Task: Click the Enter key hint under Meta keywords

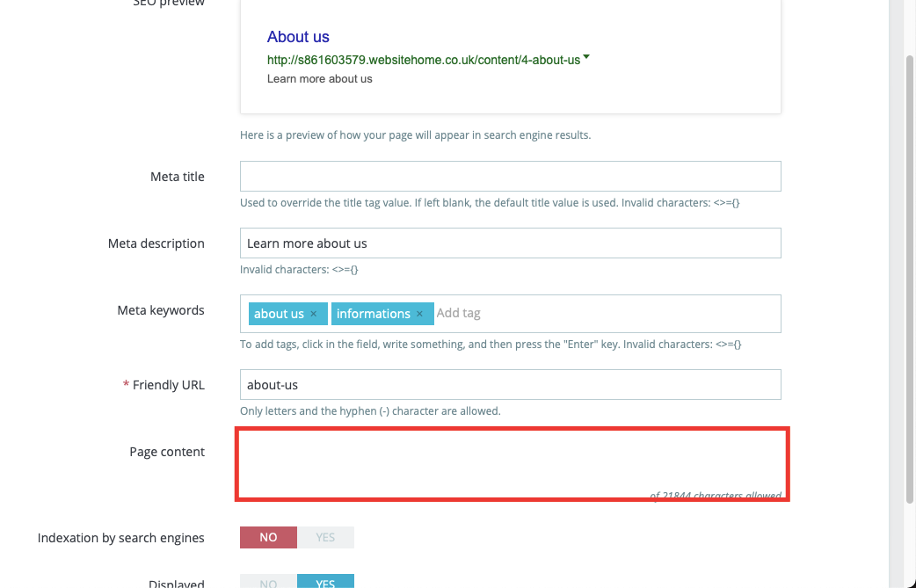Action: pos(491,345)
